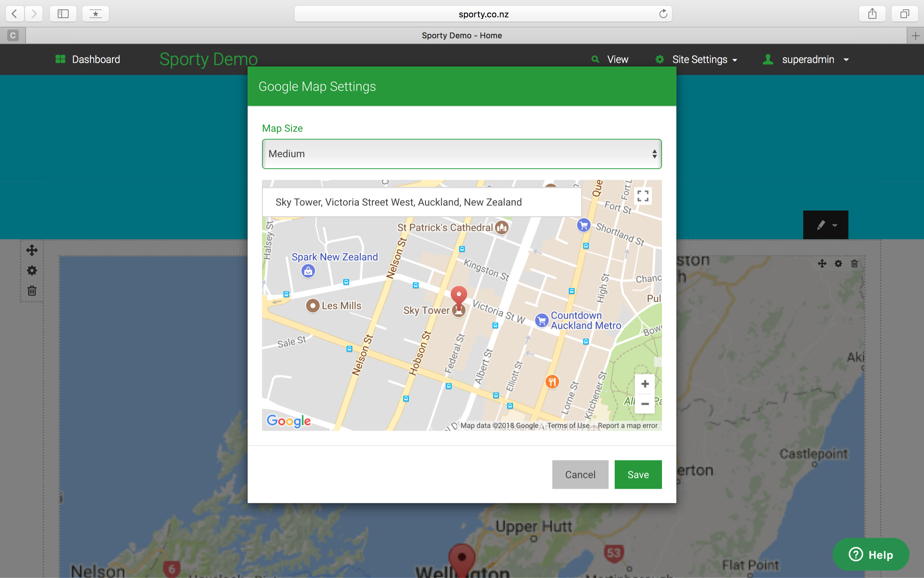Open the Help chat button
This screenshot has height=578, width=924.
pos(871,554)
